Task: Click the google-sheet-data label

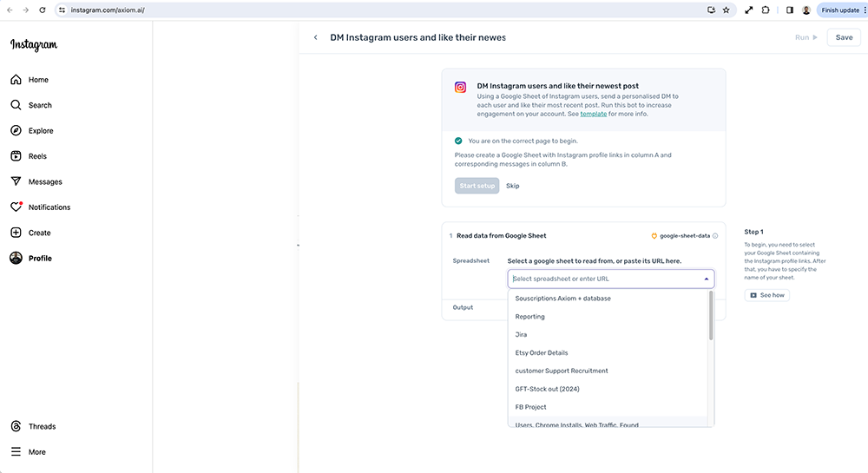Action: pyautogui.click(x=685, y=236)
